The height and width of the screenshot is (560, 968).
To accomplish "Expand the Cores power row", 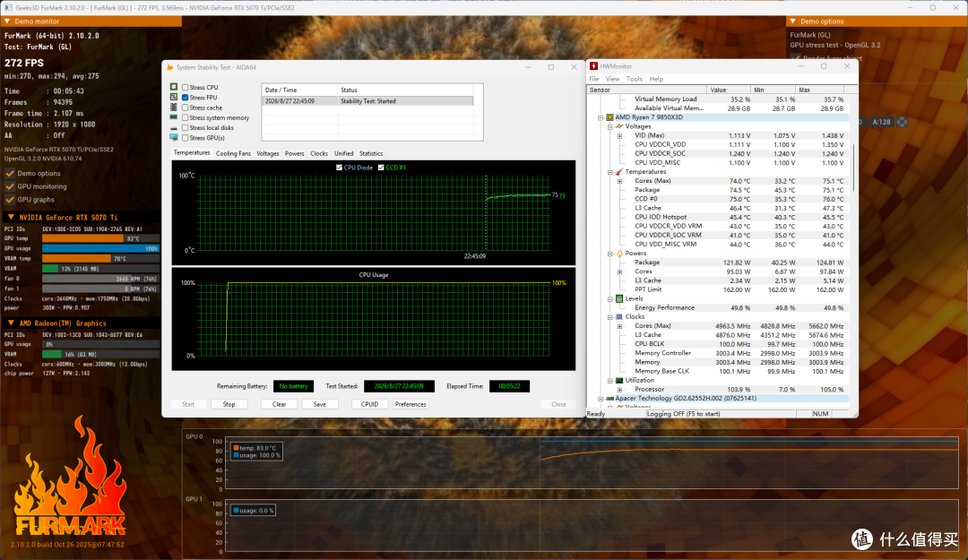I will (x=620, y=271).
